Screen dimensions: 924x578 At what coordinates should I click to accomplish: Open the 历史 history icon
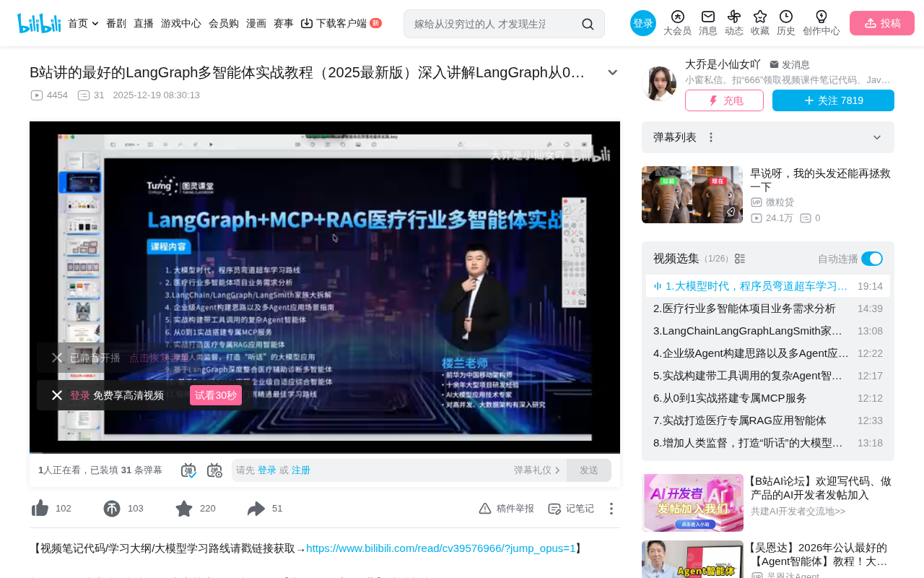[786, 23]
